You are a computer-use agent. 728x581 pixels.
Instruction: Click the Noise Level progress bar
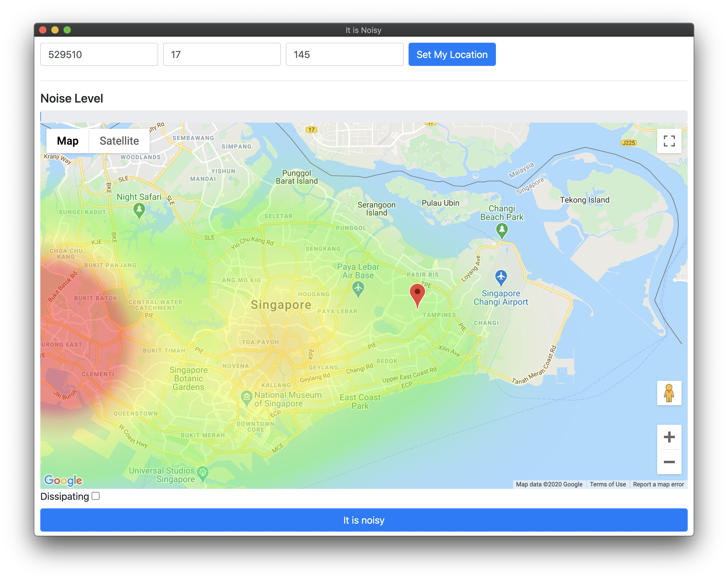click(364, 116)
